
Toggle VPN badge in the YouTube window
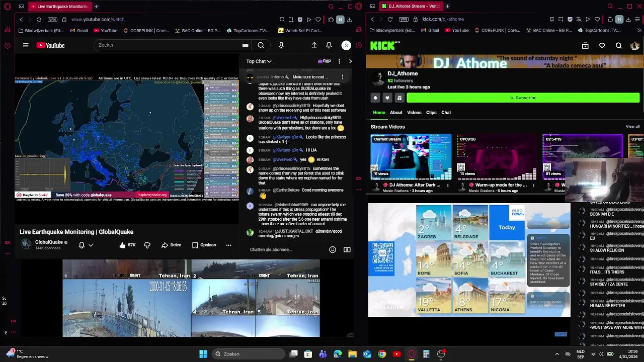(52, 20)
